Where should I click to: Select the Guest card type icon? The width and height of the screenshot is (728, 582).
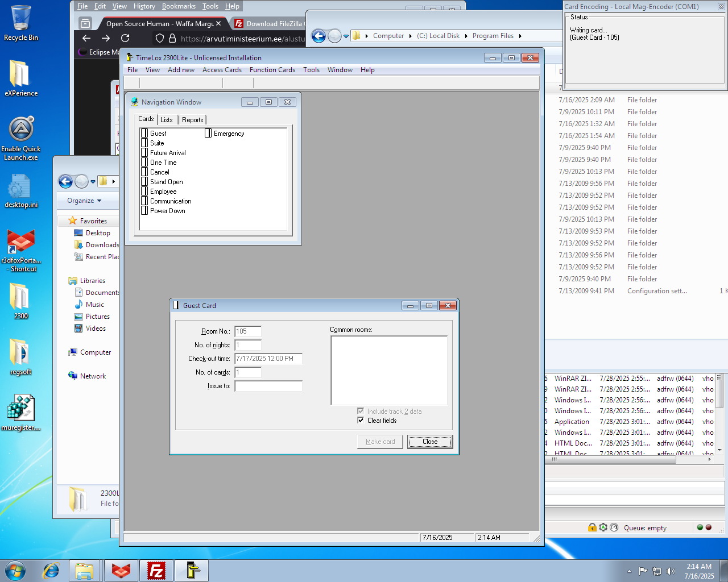144,134
